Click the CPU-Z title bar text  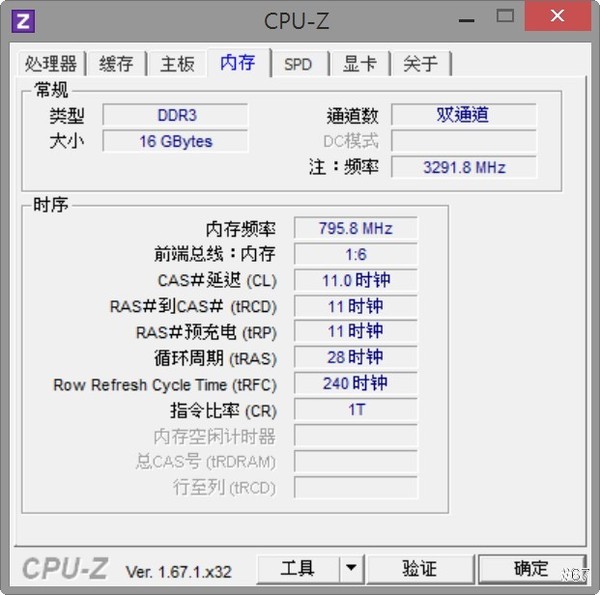297,21
